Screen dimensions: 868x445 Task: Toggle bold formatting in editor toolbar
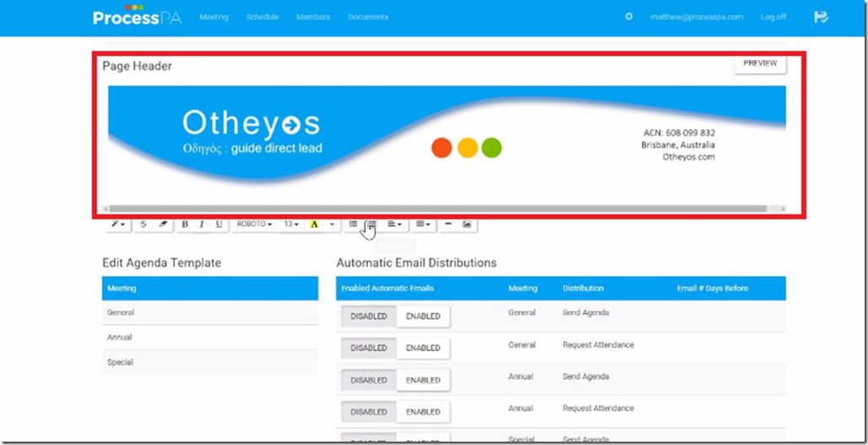pyautogui.click(x=185, y=225)
